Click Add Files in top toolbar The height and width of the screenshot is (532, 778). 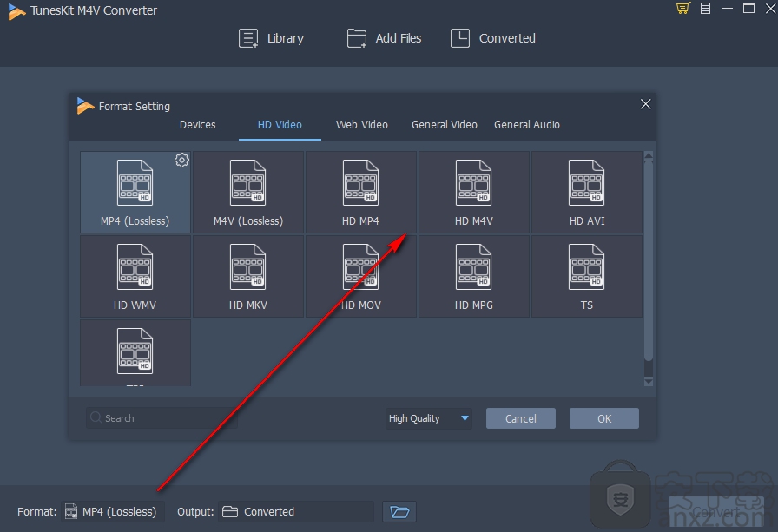384,38
